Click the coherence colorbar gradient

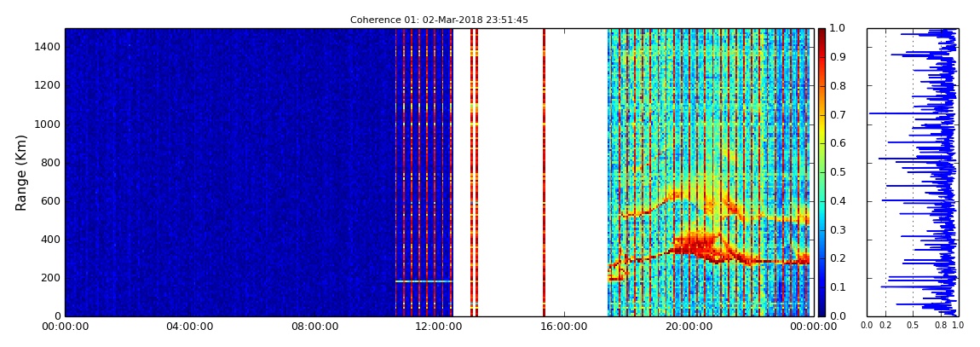(821, 172)
